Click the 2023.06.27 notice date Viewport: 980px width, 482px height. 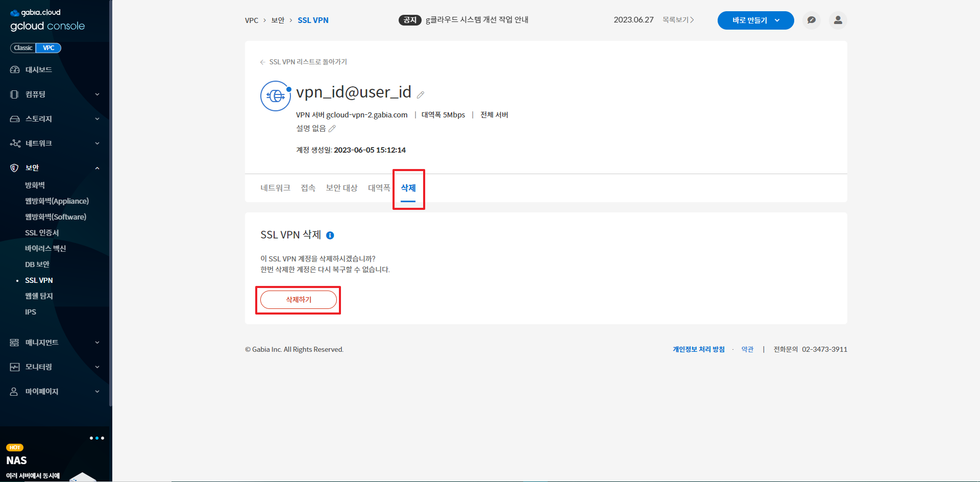[x=633, y=20]
